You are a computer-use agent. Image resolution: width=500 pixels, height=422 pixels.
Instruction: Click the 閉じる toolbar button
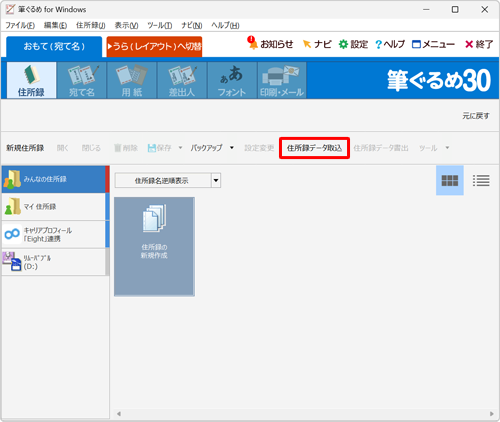tap(91, 148)
